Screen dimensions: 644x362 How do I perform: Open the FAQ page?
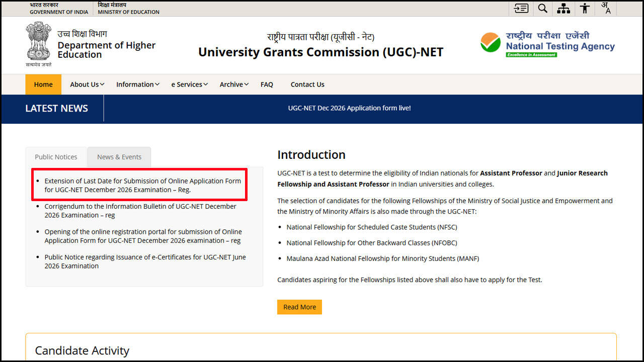coord(267,84)
